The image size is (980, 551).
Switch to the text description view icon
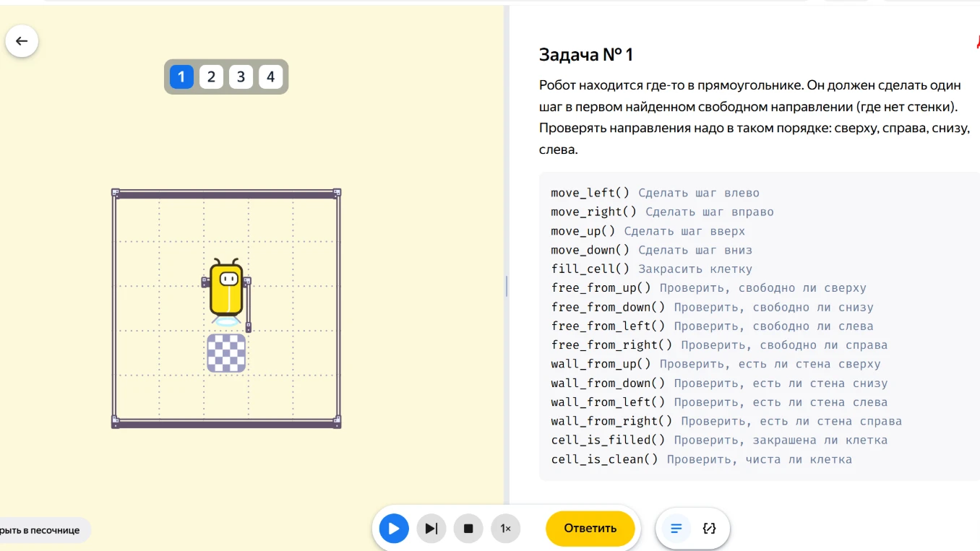click(x=676, y=529)
